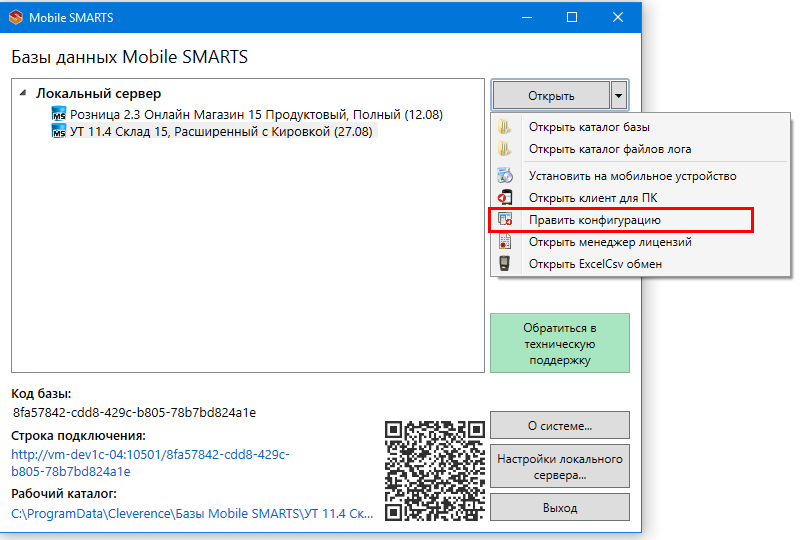The image size is (801, 540).
Task: Click the Выход button
Action: [560, 507]
